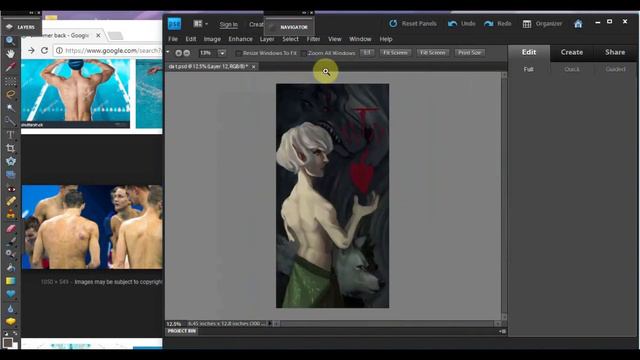Switch to the Create panel tab

[x=571, y=52]
